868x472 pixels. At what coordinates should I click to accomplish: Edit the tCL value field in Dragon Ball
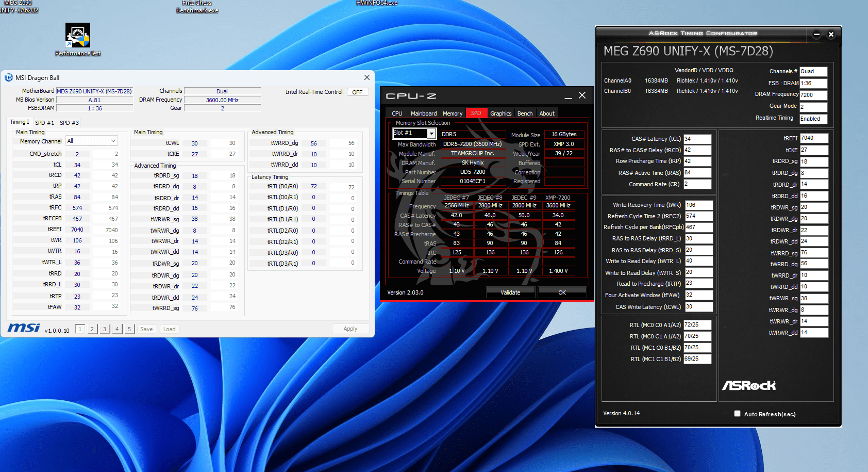point(77,165)
